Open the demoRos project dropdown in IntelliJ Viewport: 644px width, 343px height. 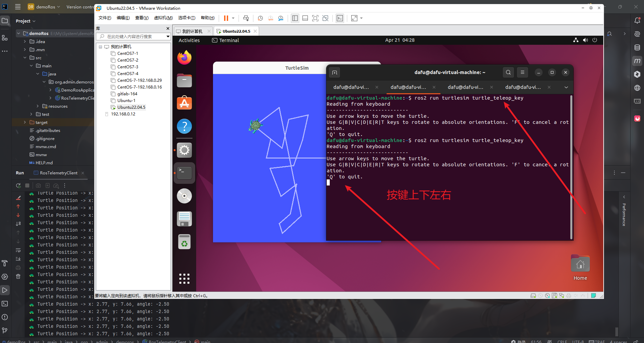click(44, 7)
